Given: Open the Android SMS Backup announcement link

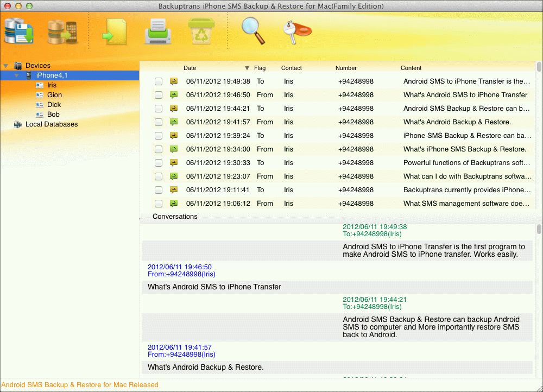Looking at the screenshot, I should point(79,384).
